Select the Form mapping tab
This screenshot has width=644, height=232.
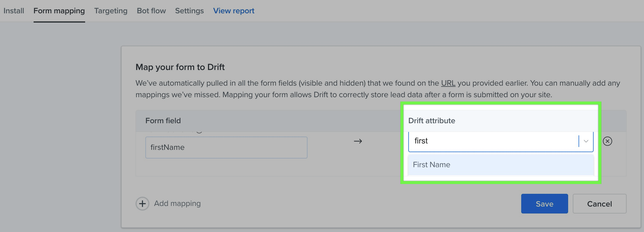(59, 11)
